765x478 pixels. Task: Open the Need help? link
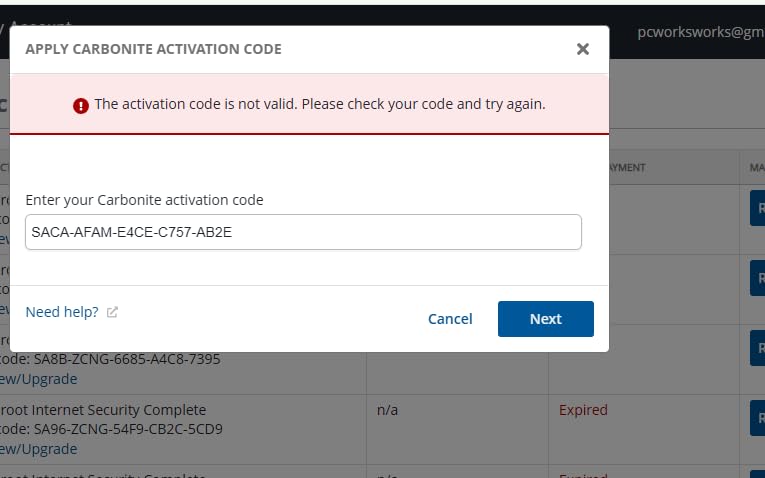[62, 312]
